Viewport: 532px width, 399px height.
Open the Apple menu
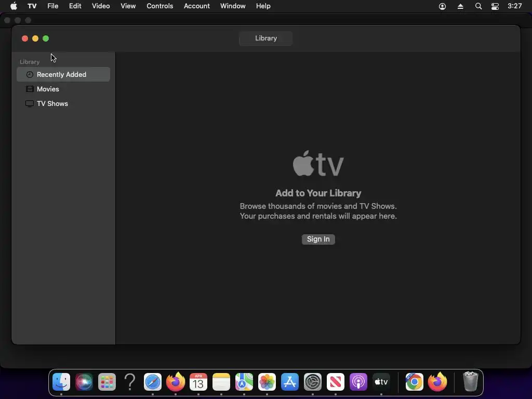(x=14, y=6)
